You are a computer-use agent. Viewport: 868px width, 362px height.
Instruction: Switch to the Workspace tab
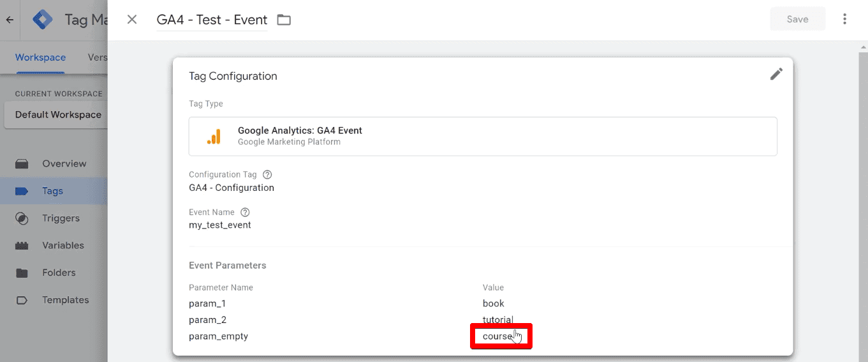pos(40,57)
